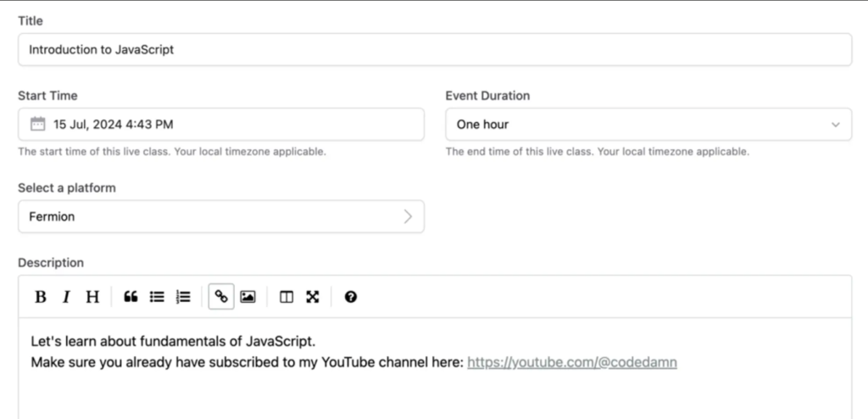The width and height of the screenshot is (868, 419).
Task: Click the platform selector chevron arrow
Action: [x=408, y=216]
